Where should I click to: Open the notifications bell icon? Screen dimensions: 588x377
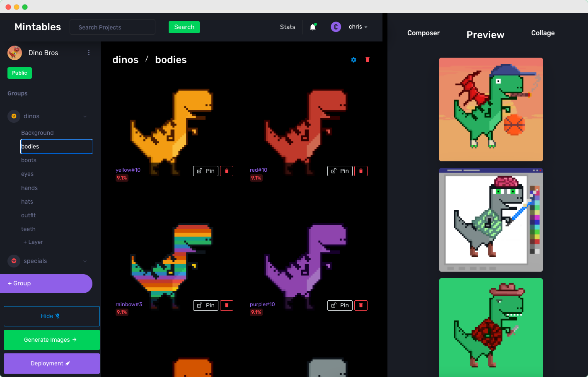click(x=313, y=27)
